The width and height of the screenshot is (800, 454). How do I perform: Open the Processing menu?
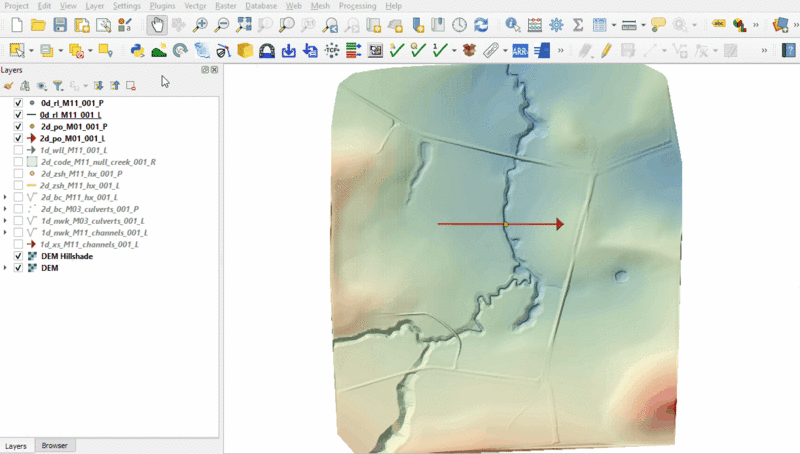(x=357, y=6)
